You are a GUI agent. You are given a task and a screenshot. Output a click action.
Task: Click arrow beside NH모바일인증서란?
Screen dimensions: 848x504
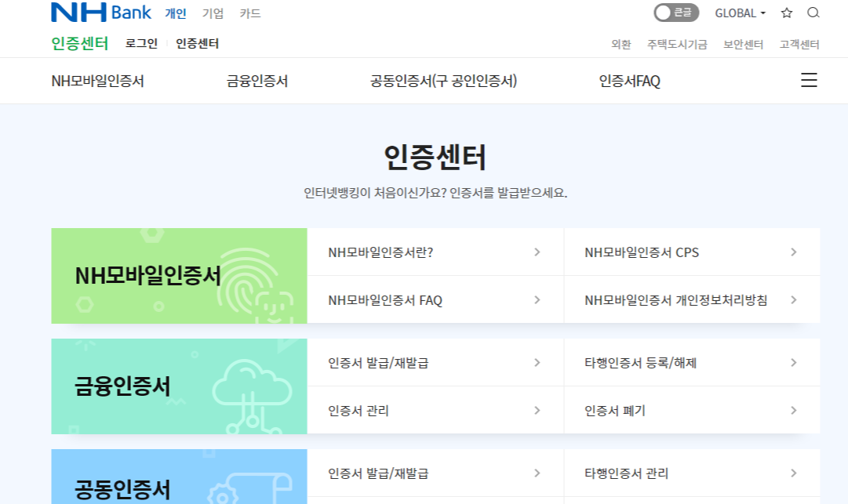click(537, 252)
